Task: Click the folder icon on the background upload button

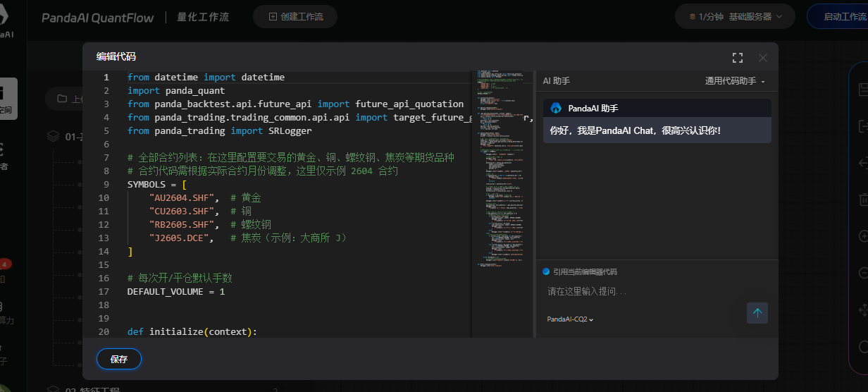Action: 62,99
